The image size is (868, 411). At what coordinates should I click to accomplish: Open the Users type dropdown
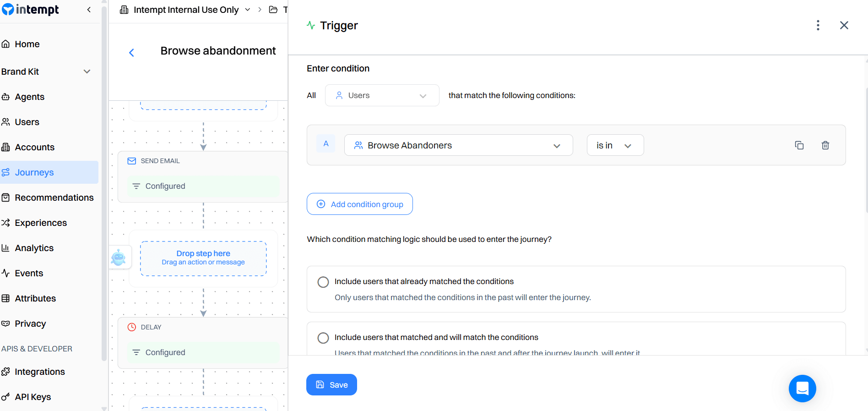(x=382, y=95)
